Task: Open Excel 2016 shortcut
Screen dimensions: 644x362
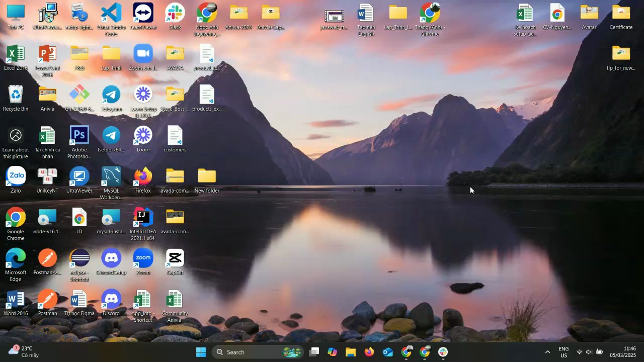Action: (16, 57)
